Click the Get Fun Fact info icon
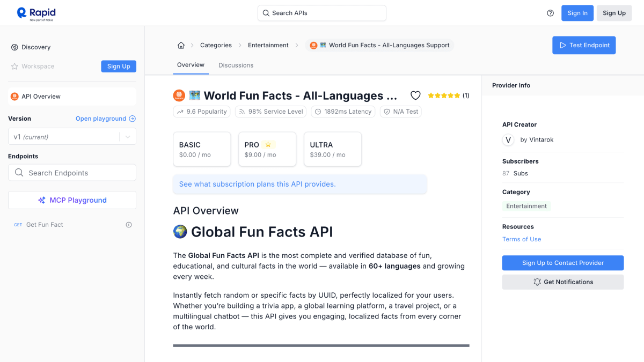 pyautogui.click(x=129, y=225)
